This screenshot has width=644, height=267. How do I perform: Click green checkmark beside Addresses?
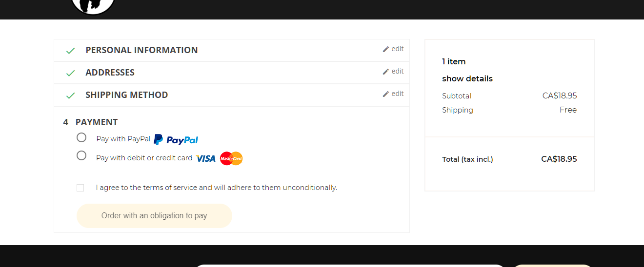(x=71, y=73)
